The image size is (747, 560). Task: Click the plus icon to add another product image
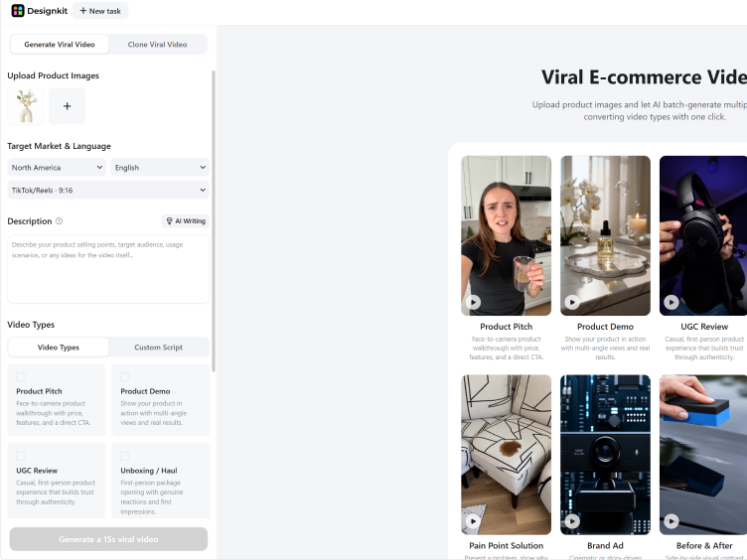click(x=68, y=106)
